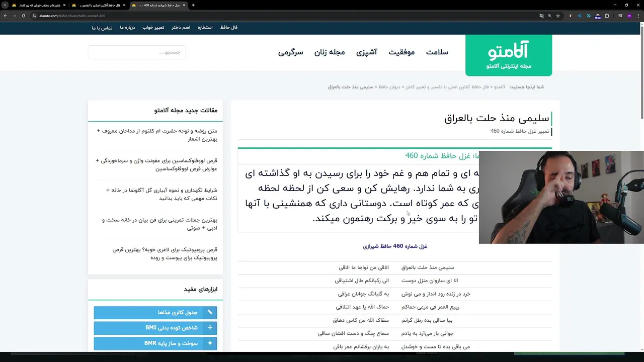Screen dimensions: 644x362
Task: Go to فال حافظ آنلاین breadcrumb
Action: (x=447, y=87)
